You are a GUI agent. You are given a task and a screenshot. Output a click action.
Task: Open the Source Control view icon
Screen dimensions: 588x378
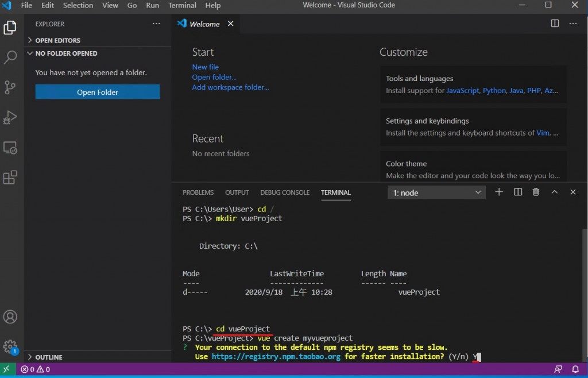(10, 87)
